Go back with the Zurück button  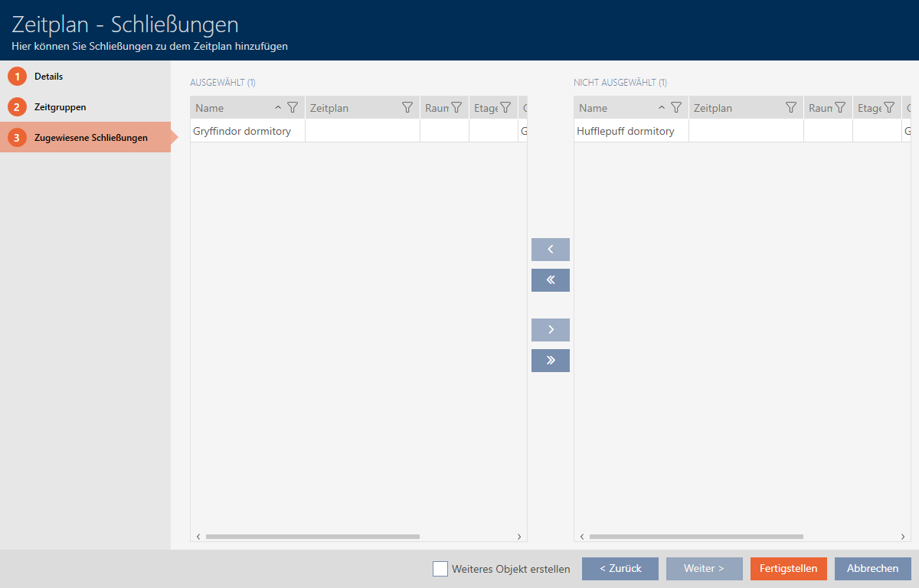[x=620, y=569]
